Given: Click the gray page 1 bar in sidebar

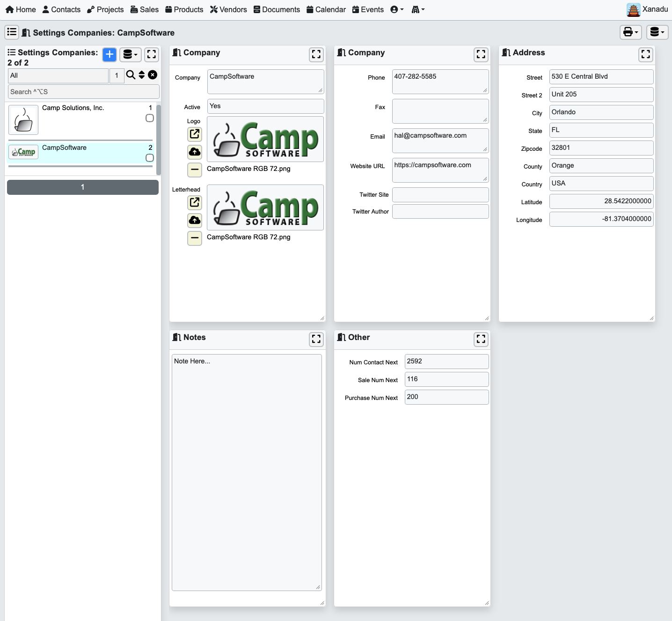Looking at the screenshot, I should tap(82, 187).
